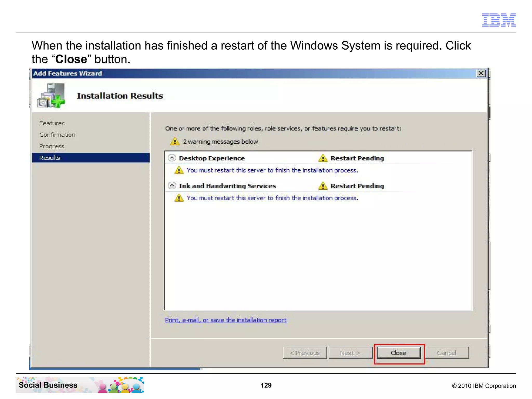532x399 pixels.
Task: Click the disabled Next button
Action: 350,353
